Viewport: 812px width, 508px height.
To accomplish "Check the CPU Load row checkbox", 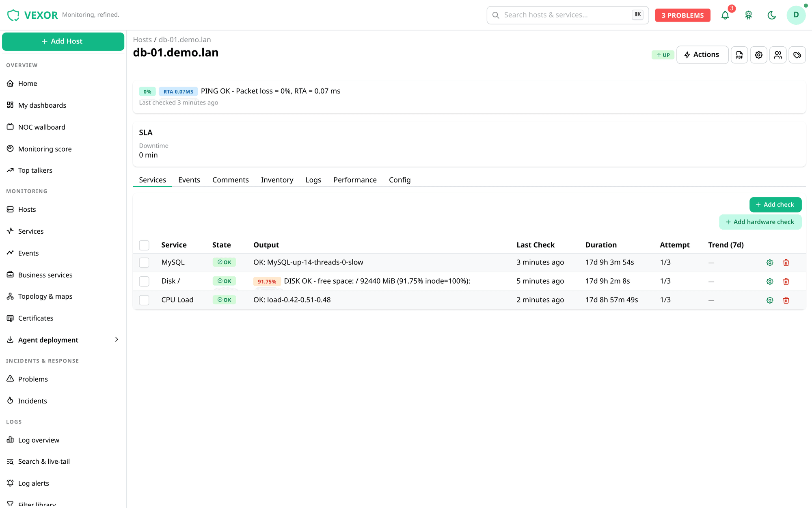I will [144, 300].
